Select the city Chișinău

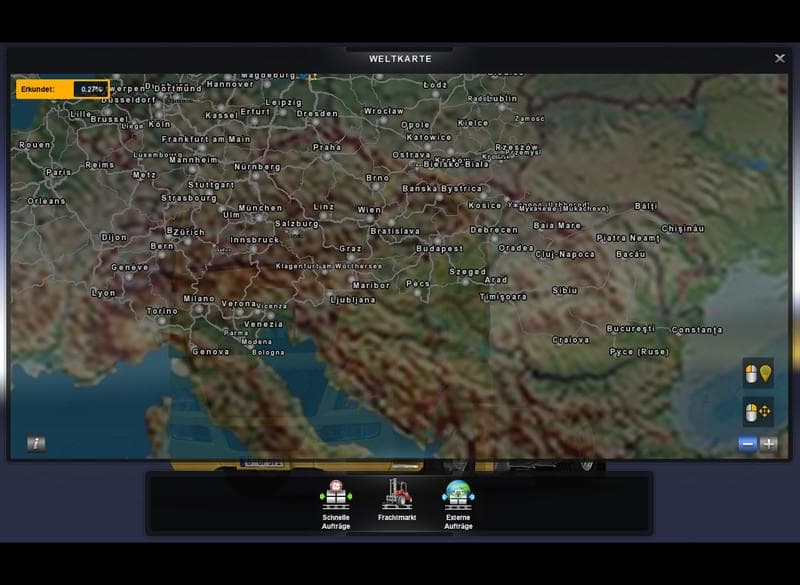(683, 228)
